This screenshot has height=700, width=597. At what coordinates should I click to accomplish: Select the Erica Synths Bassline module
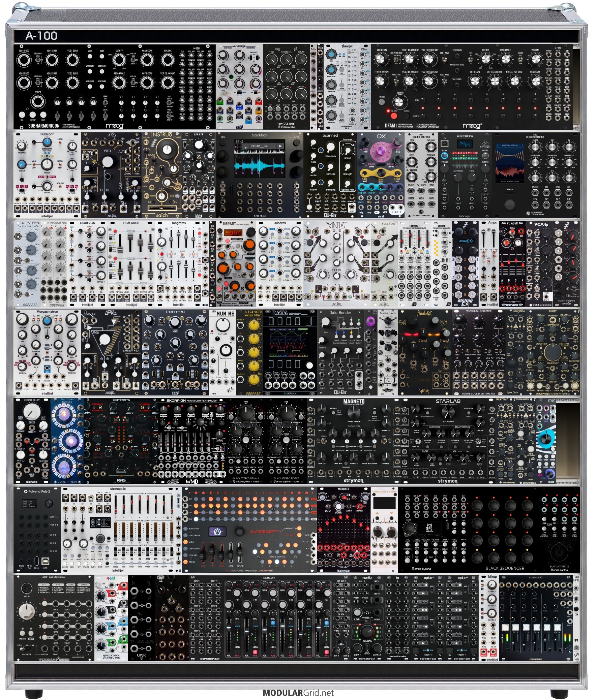coord(287,87)
